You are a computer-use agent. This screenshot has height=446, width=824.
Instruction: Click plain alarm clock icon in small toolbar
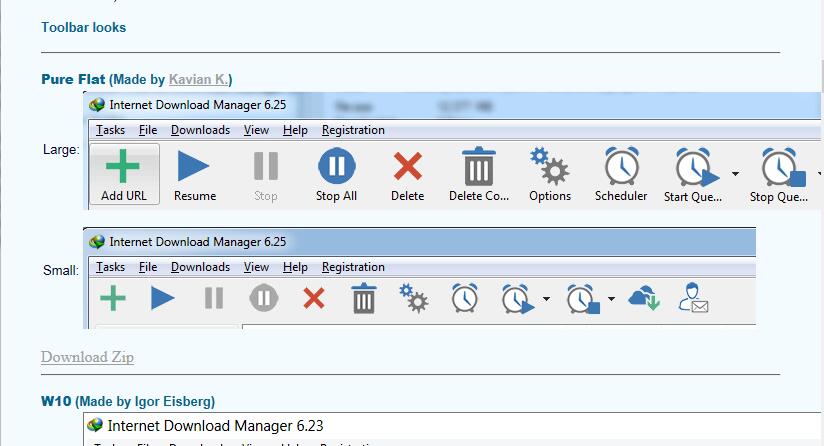pyautogui.click(x=465, y=298)
